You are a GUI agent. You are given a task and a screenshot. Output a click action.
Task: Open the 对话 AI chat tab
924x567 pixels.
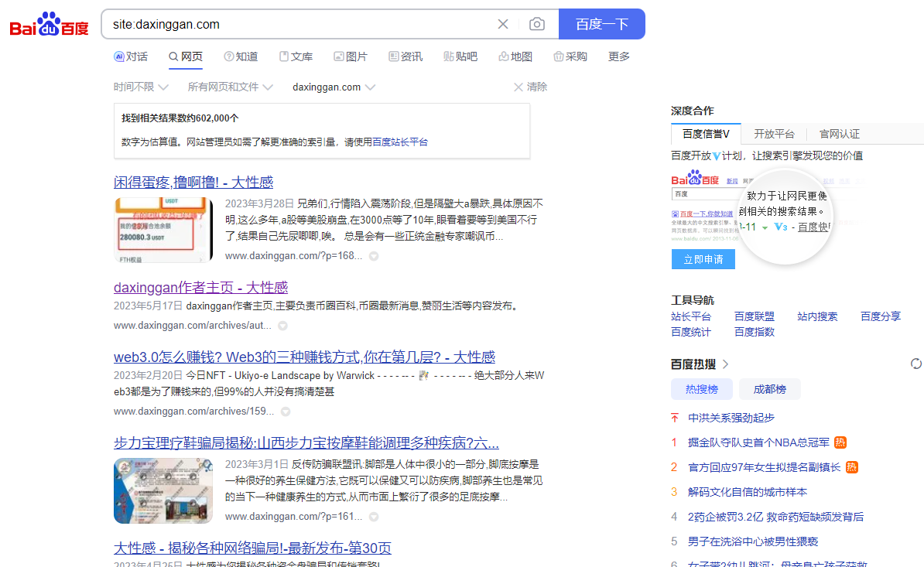[x=131, y=56]
